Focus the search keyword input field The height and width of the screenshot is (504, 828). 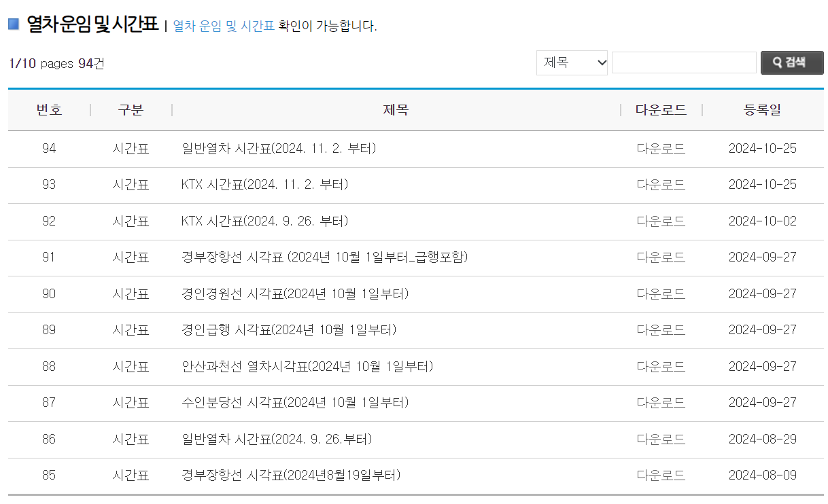684,62
